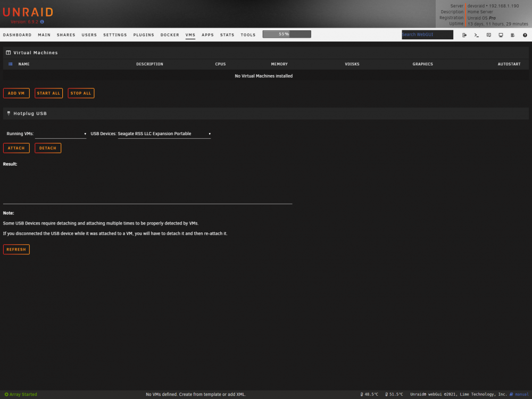532x399 pixels.
Task: Open the Users tab
Action: click(89, 35)
